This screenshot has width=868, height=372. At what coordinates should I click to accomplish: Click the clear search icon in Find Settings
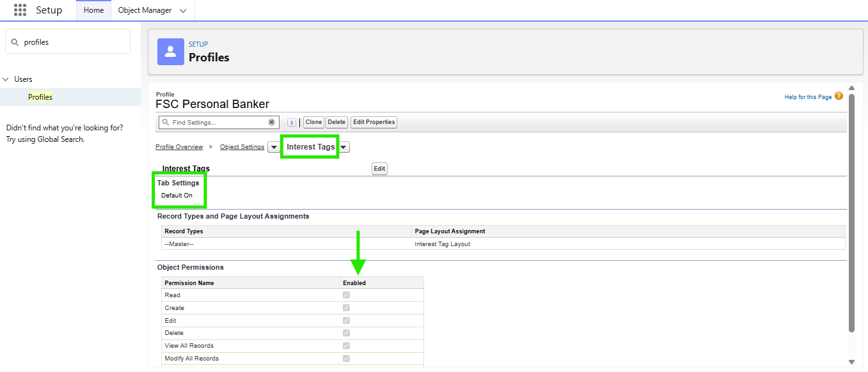click(271, 122)
